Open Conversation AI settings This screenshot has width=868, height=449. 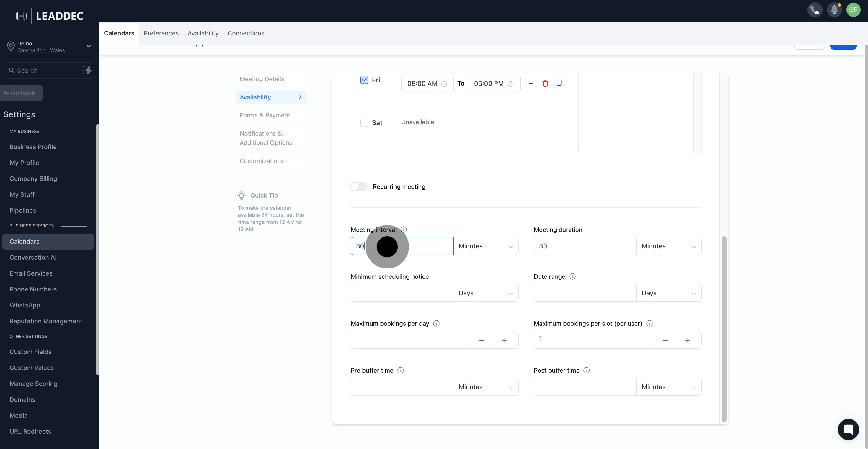tap(33, 258)
